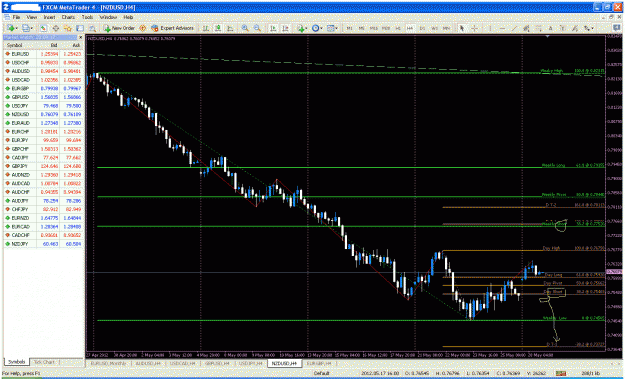Switch timeframe to M1

pyautogui.click(x=349, y=28)
